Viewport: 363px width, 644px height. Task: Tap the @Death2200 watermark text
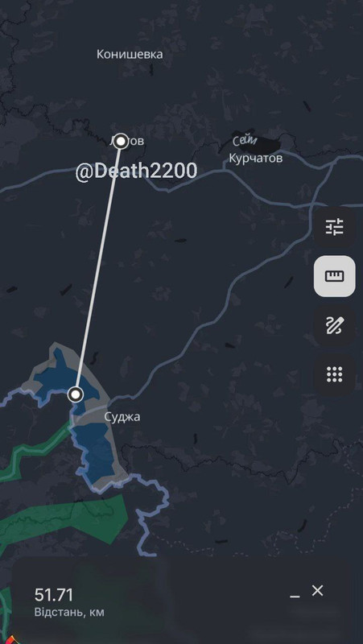(136, 171)
